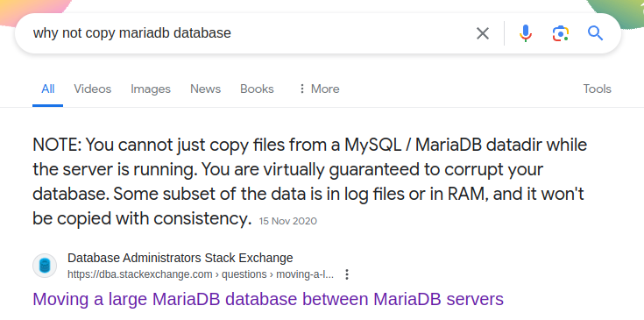The height and width of the screenshot is (320, 644).
Task: Click the 15 Nov 2020 snippet date
Action: coord(288,221)
